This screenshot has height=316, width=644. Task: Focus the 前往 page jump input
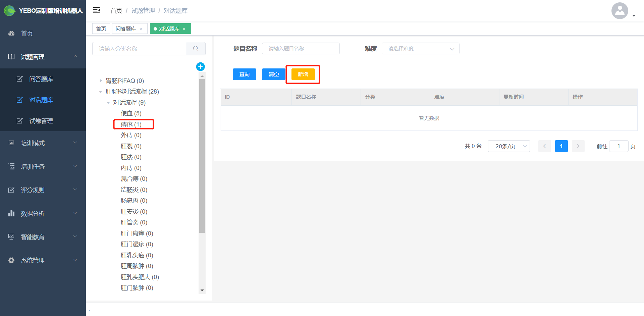(x=619, y=146)
